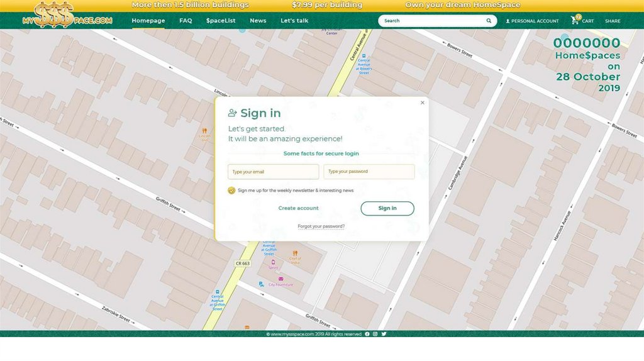Open the Let's talk page
The height and width of the screenshot is (361, 644).
(294, 21)
